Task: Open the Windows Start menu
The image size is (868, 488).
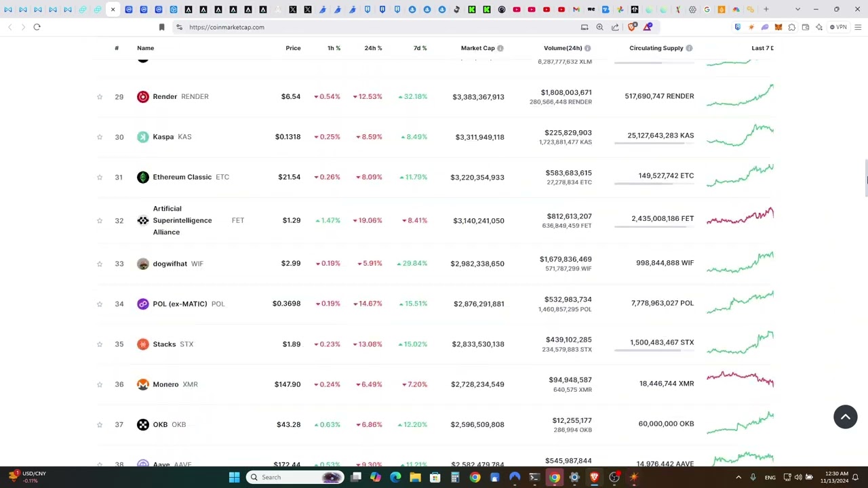Action: pyautogui.click(x=234, y=477)
